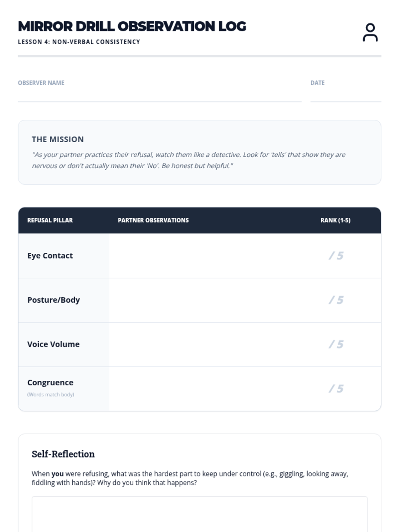
Task: Click The Mission heading
Action: pyautogui.click(x=58, y=139)
